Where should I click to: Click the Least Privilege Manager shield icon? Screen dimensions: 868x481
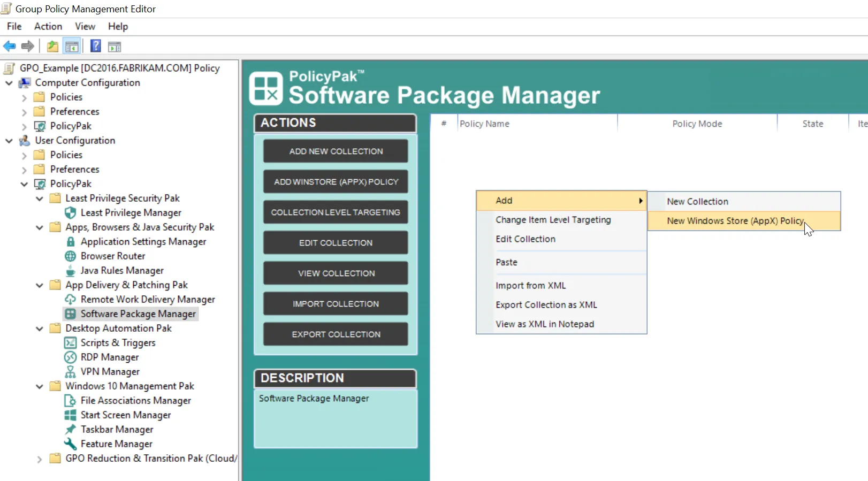click(x=70, y=213)
